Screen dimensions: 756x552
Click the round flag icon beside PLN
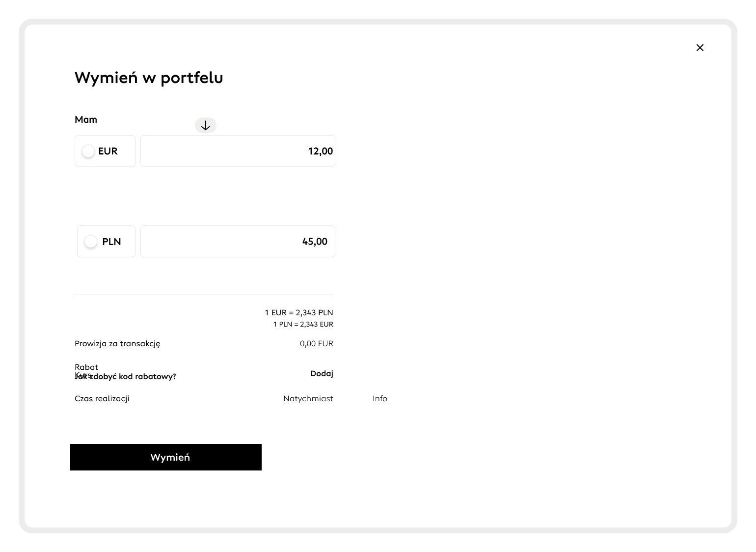[x=91, y=242]
